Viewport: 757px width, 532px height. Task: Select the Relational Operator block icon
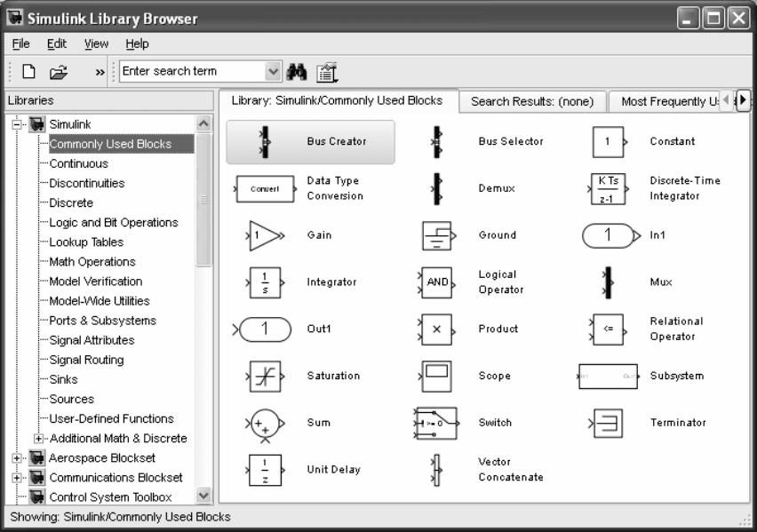point(609,330)
